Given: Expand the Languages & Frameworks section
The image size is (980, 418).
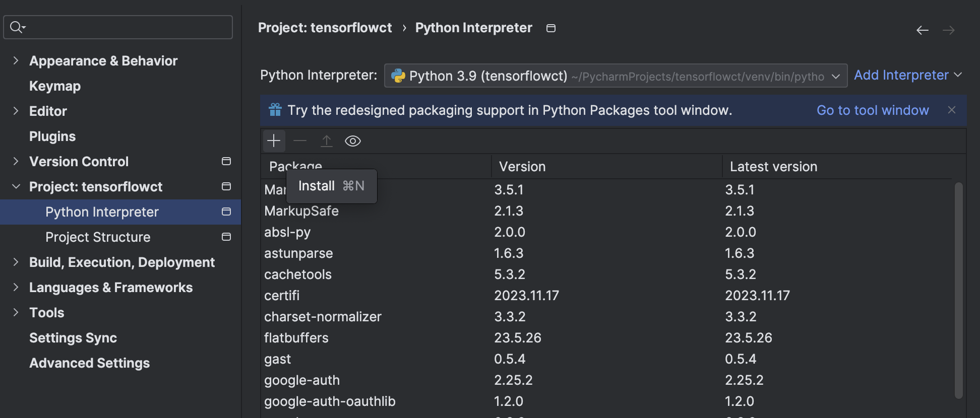Looking at the screenshot, I should 16,288.
